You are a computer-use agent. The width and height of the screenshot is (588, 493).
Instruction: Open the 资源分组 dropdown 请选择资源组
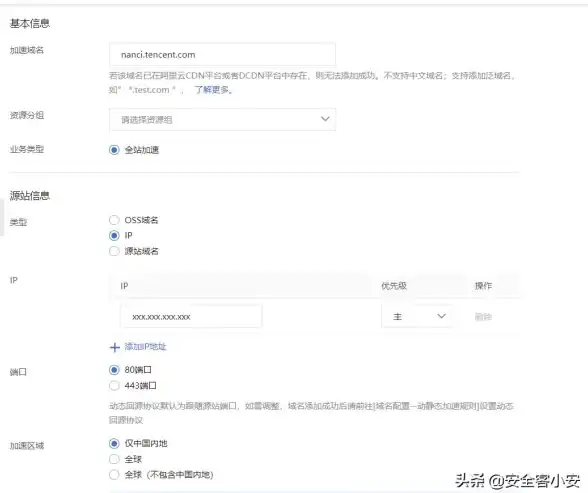click(x=222, y=120)
